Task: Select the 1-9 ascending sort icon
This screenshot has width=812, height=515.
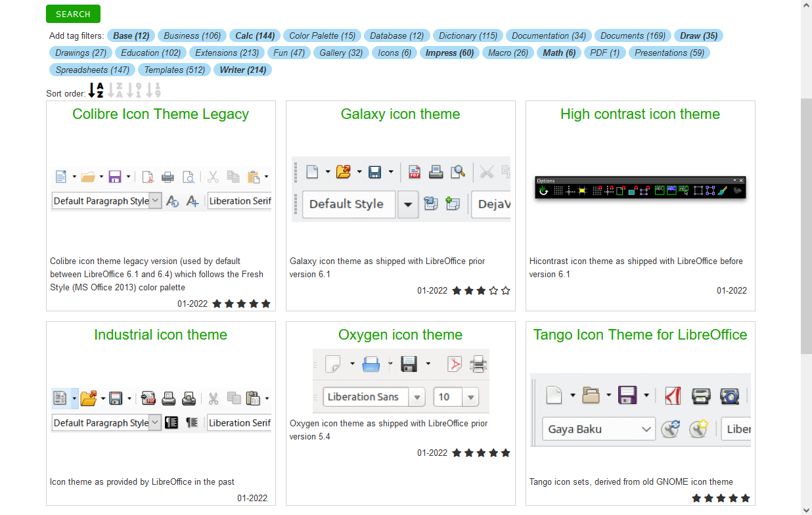Action: (152, 90)
